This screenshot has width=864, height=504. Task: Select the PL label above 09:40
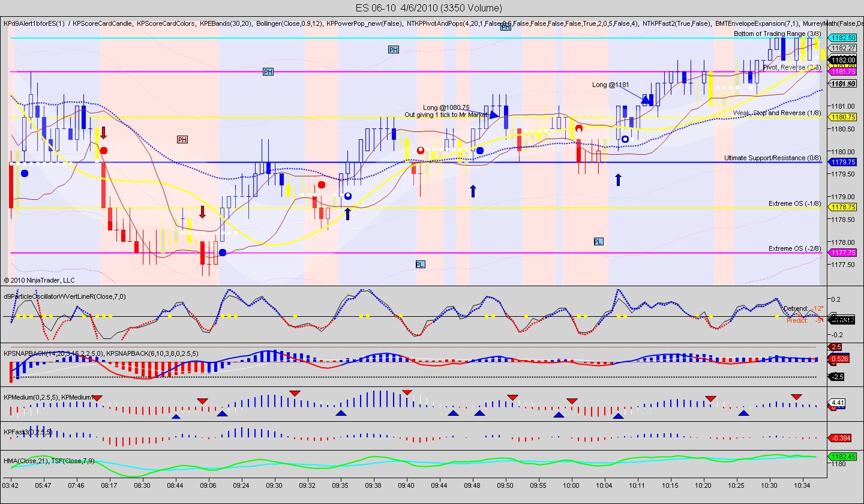point(420,264)
